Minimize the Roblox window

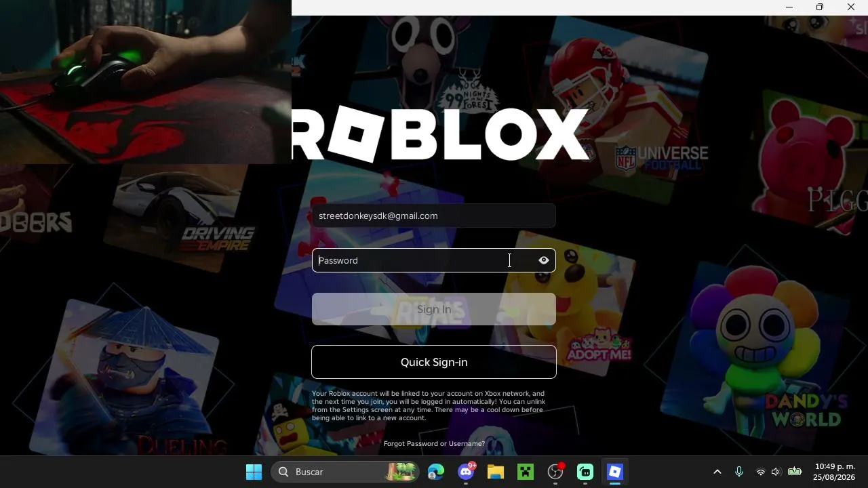(x=789, y=7)
